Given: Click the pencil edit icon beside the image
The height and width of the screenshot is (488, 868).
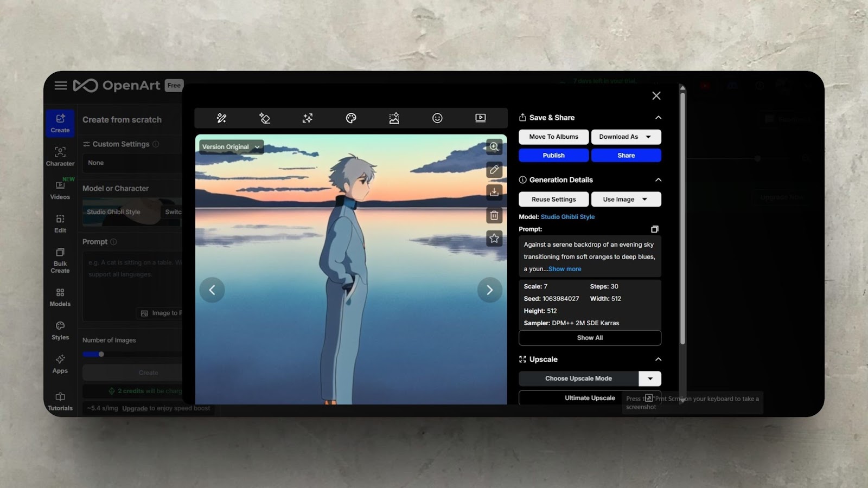Looking at the screenshot, I should tap(494, 170).
